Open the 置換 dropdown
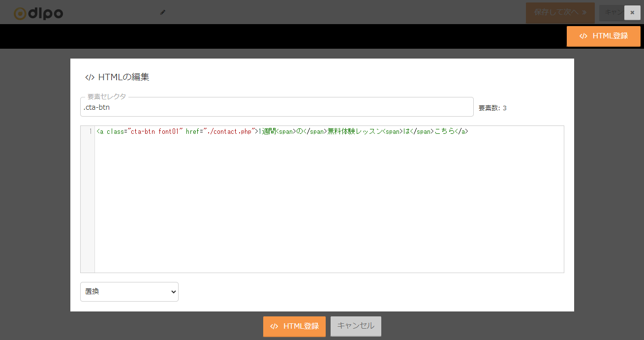Image resolution: width=644 pixels, height=340 pixels. tap(129, 291)
